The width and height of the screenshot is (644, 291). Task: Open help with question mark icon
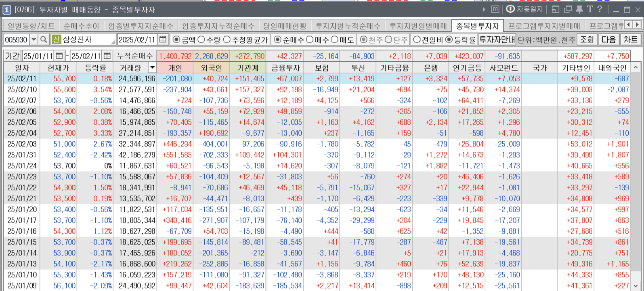(600, 9)
